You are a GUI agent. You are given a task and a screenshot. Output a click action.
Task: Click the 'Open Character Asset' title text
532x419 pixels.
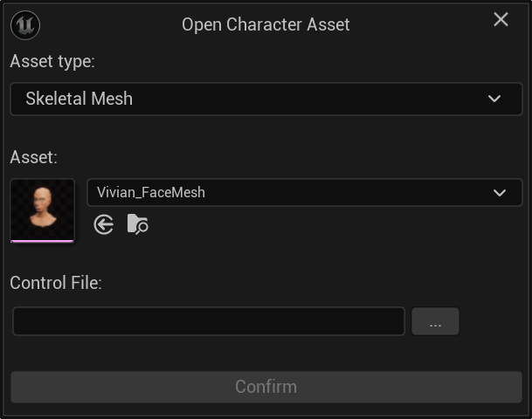click(266, 24)
